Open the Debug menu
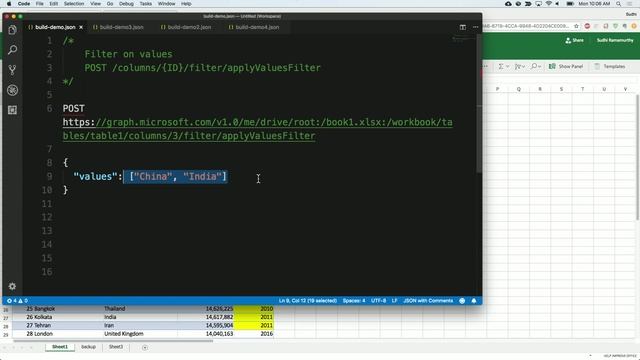640x360 pixels. point(126,4)
